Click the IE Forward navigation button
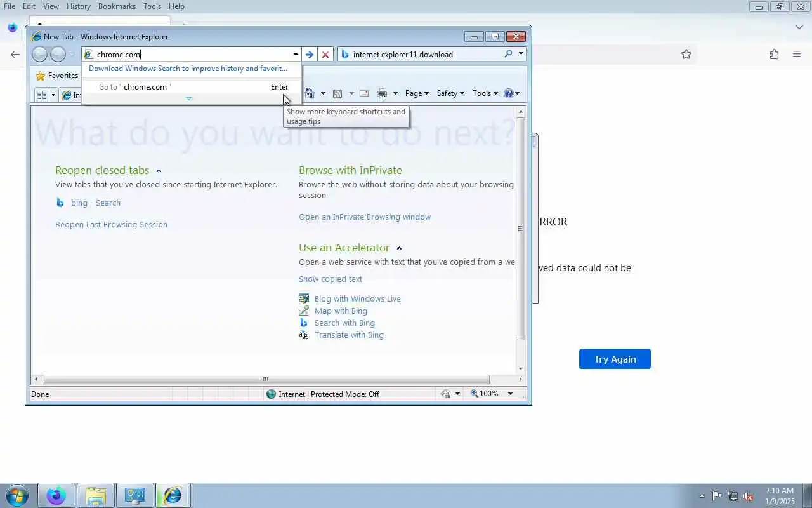This screenshot has width=812, height=508. pyautogui.click(x=58, y=55)
